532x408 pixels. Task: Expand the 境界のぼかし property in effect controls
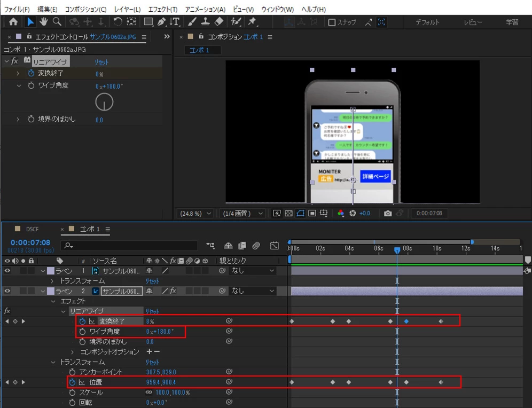[x=18, y=120]
